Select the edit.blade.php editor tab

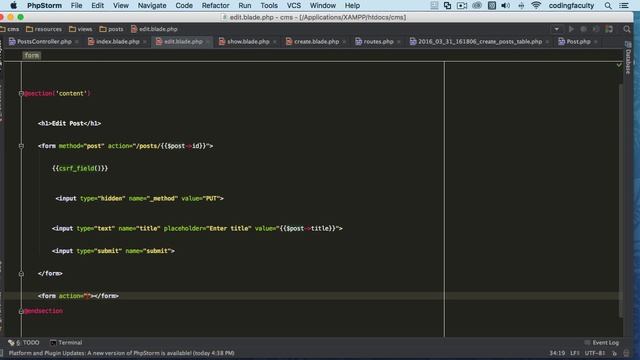click(183, 42)
